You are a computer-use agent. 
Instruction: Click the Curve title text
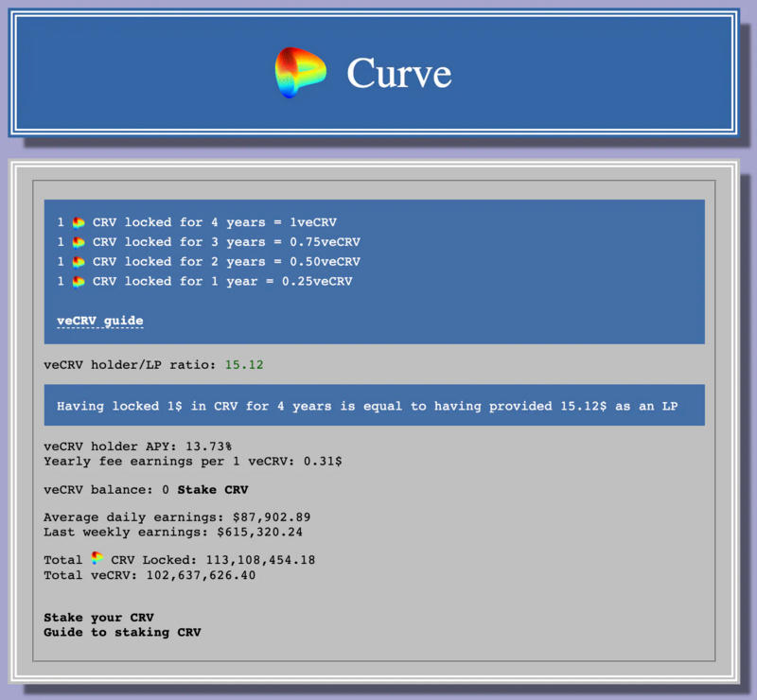[398, 73]
